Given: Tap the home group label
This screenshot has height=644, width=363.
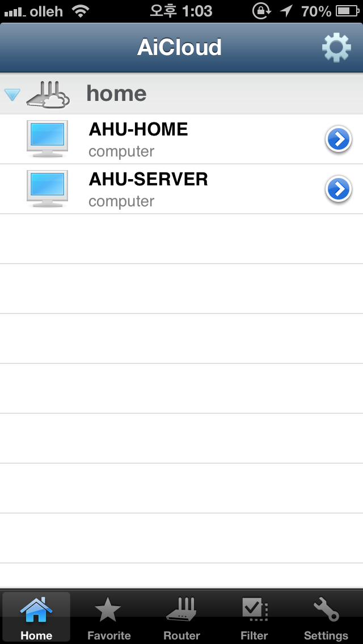Looking at the screenshot, I should (116, 94).
